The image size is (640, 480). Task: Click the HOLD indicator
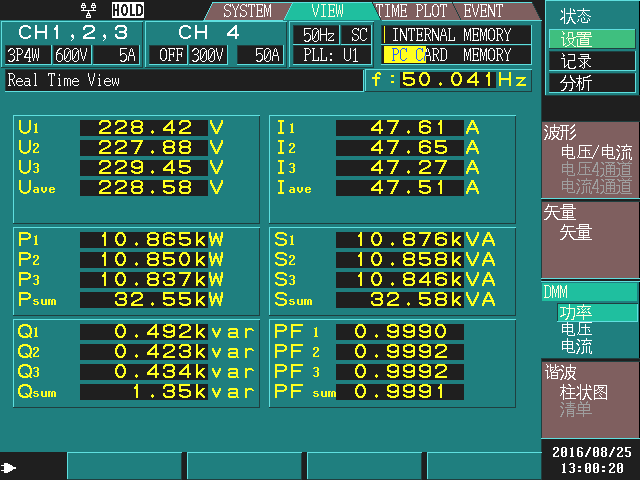[127, 10]
